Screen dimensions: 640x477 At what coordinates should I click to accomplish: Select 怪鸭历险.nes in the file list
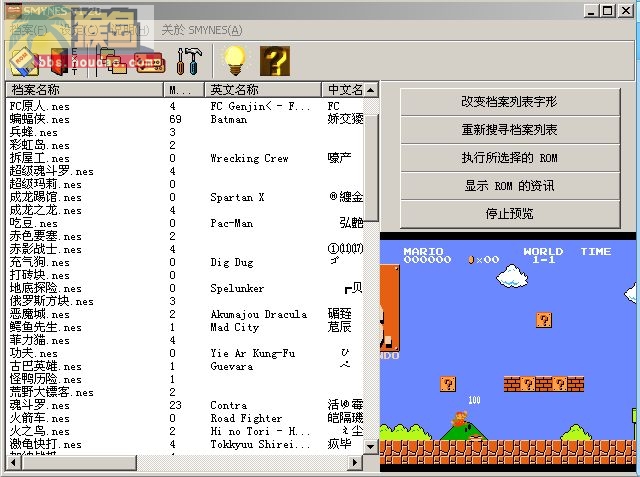click(x=46, y=379)
